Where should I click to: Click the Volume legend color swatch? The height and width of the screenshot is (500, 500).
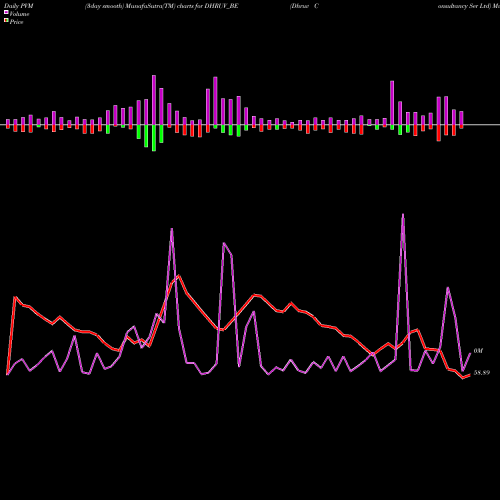click(x=6, y=12)
